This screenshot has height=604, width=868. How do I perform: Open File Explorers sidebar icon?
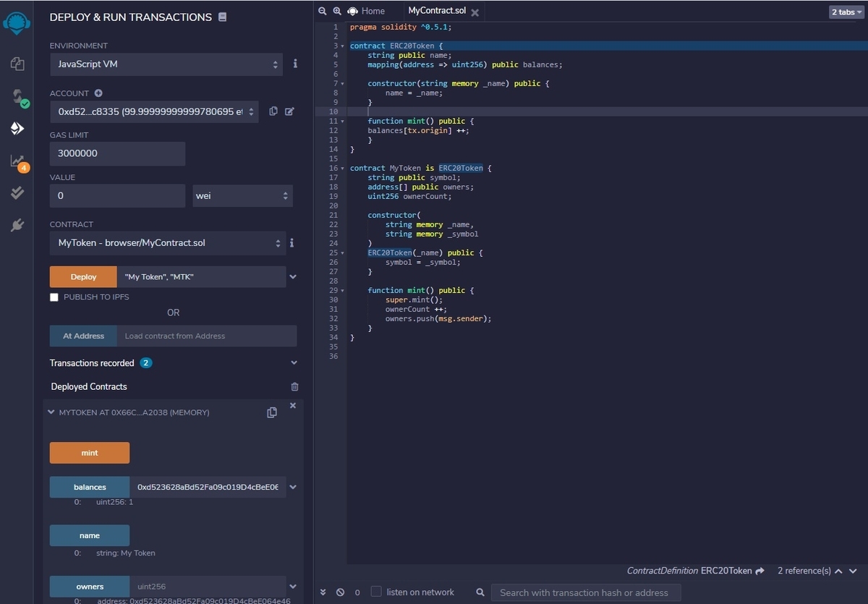tap(17, 64)
